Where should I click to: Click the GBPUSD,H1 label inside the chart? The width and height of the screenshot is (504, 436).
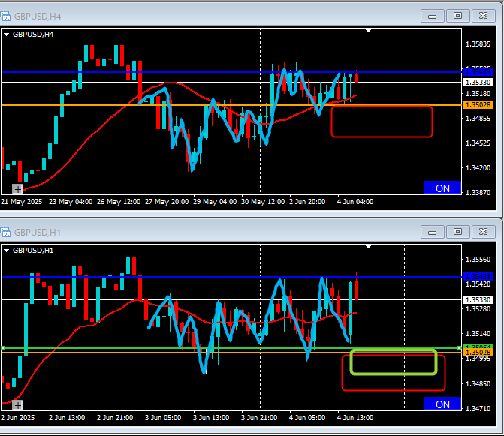33,251
